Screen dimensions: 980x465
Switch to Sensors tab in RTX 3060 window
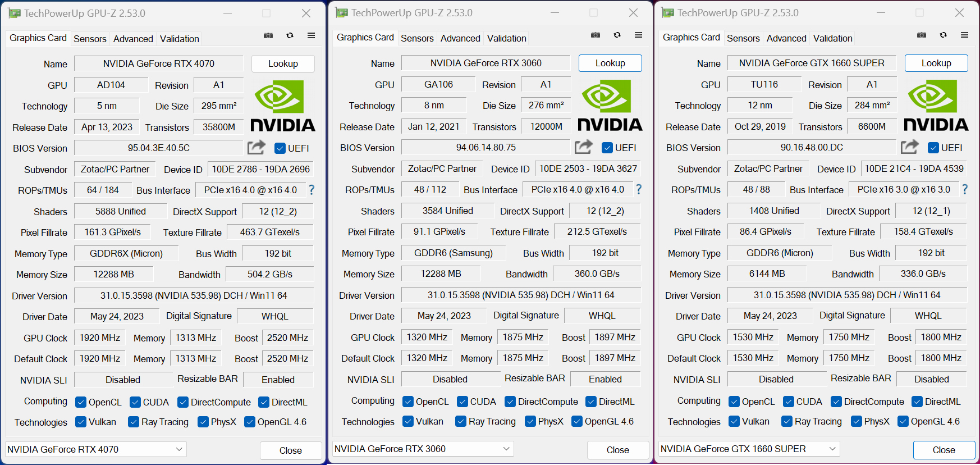[417, 38]
